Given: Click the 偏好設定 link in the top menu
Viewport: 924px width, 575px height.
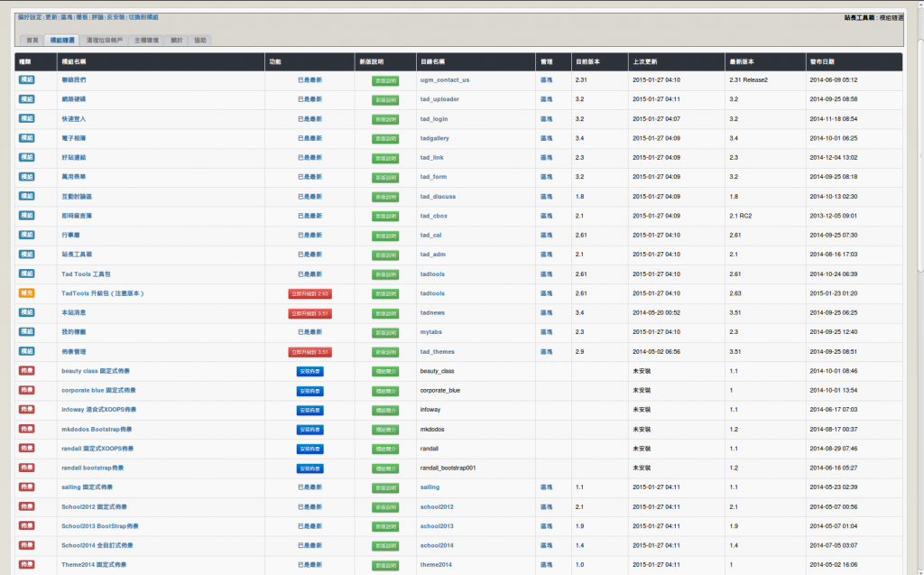Looking at the screenshot, I should [30, 17].
